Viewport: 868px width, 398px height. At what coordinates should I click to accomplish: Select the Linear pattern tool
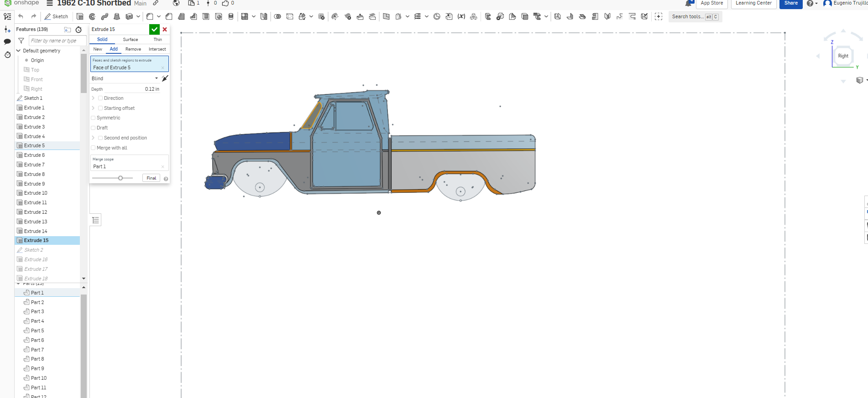(245, 16)
